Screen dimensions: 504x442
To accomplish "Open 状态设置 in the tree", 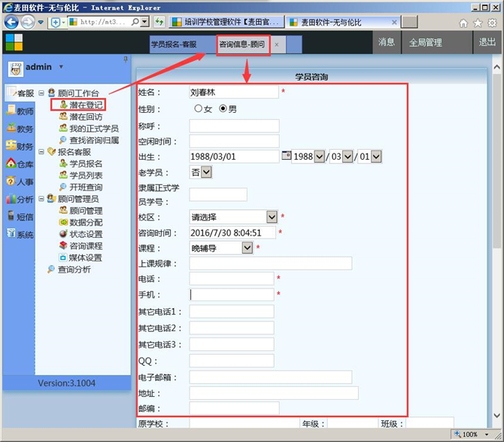I will (81, 234).
